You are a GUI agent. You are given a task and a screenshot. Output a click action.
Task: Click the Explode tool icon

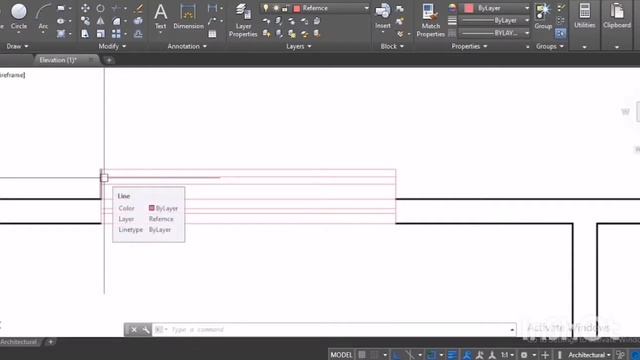click(x=138, y=21)
